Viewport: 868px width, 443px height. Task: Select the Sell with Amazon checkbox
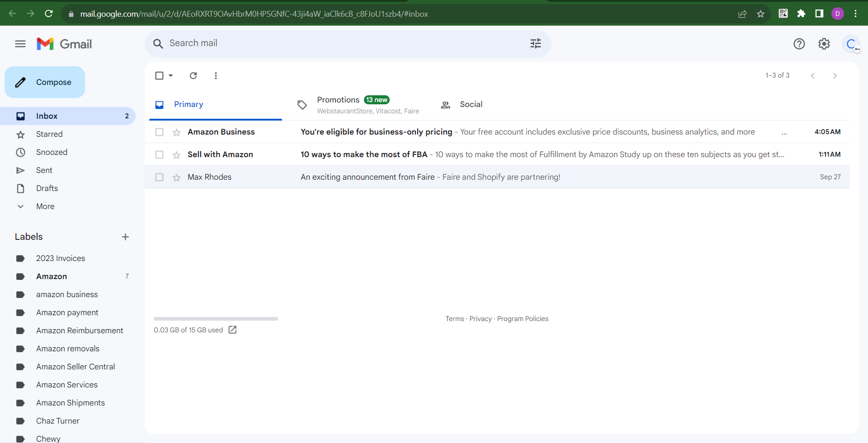click(x=159, y=154)
